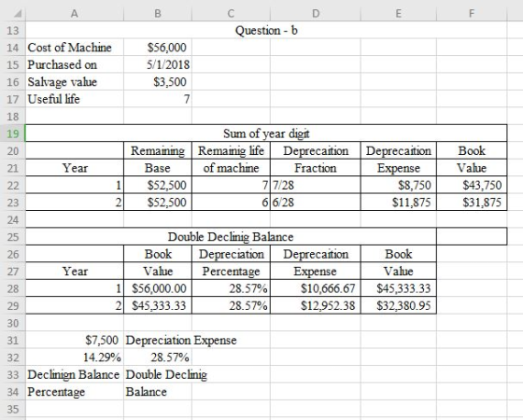This screenshot has height=420, width=523.
Task: Select row 25 header
Action: [x=13, y=237]
